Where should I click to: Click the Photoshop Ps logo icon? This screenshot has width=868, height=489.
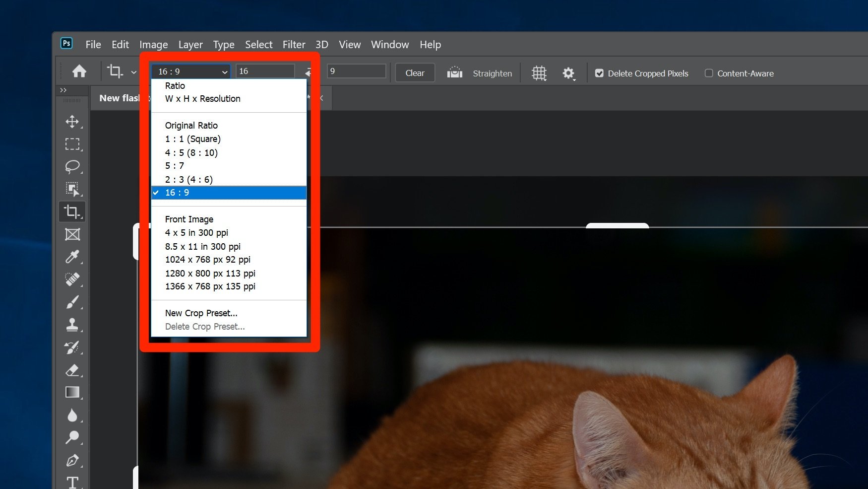[x=66, y=43]
